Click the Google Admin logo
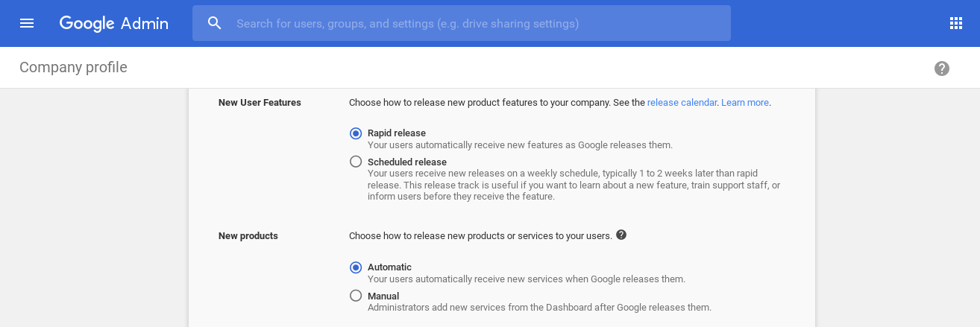 [114, 23]
